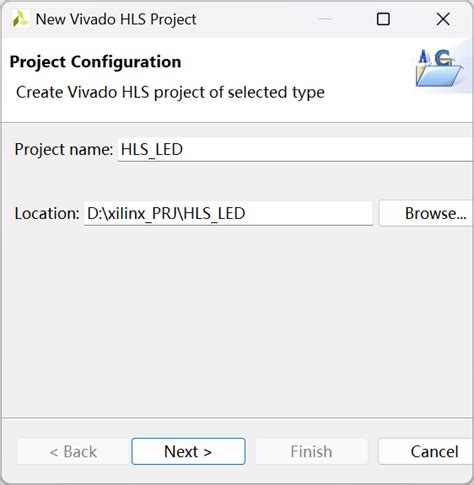Minimize the New Vivado HLS Project dialog
This screenshot has width=474, height=485.
click(x=325, y=19)
